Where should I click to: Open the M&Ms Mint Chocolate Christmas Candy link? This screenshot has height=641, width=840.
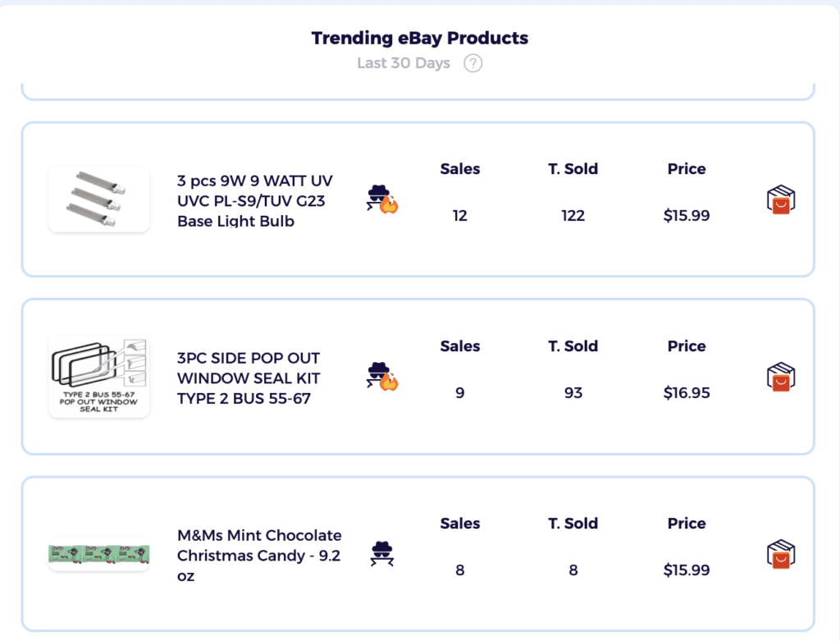pos(259,555)
